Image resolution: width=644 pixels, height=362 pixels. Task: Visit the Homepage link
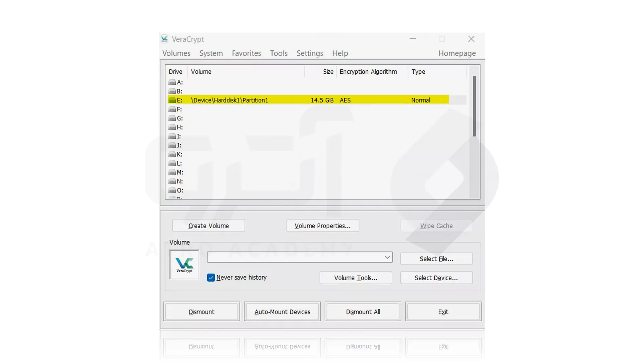point(457,53)
